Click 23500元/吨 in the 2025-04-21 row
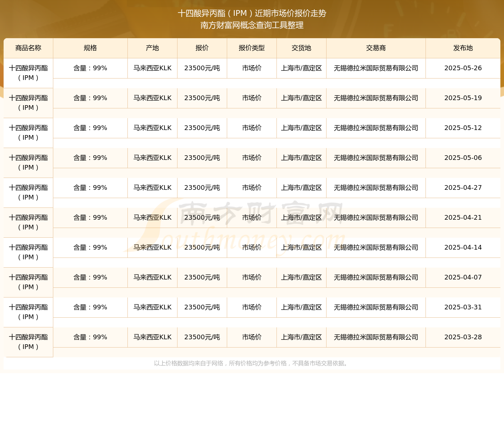The width and height of the screenshot is (504, 434). tap(202, 218)
